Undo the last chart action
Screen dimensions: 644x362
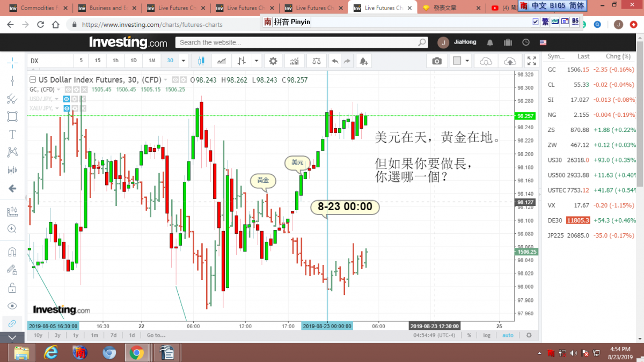coord(335,61)
